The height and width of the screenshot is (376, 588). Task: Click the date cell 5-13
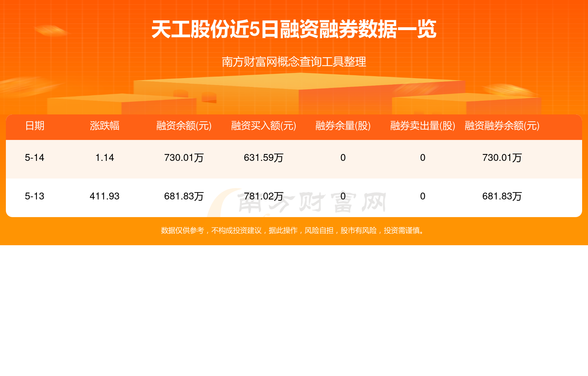(35, 196)
